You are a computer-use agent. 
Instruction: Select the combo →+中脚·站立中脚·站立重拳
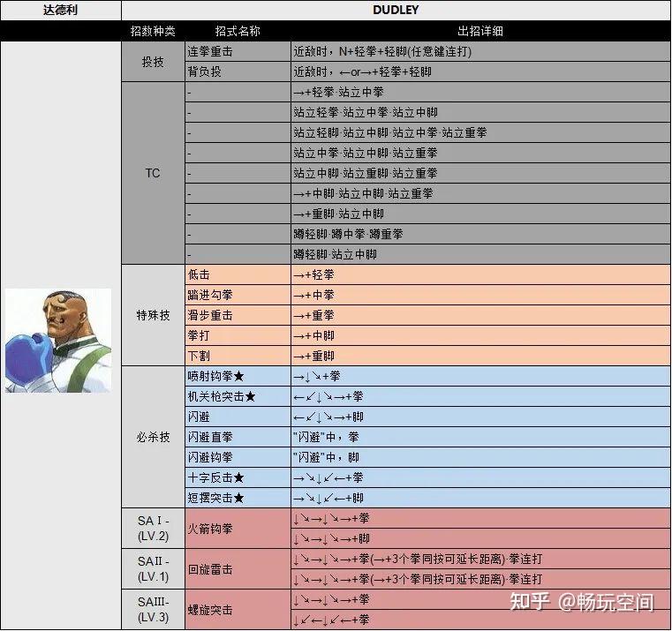[x=363, y=193]
